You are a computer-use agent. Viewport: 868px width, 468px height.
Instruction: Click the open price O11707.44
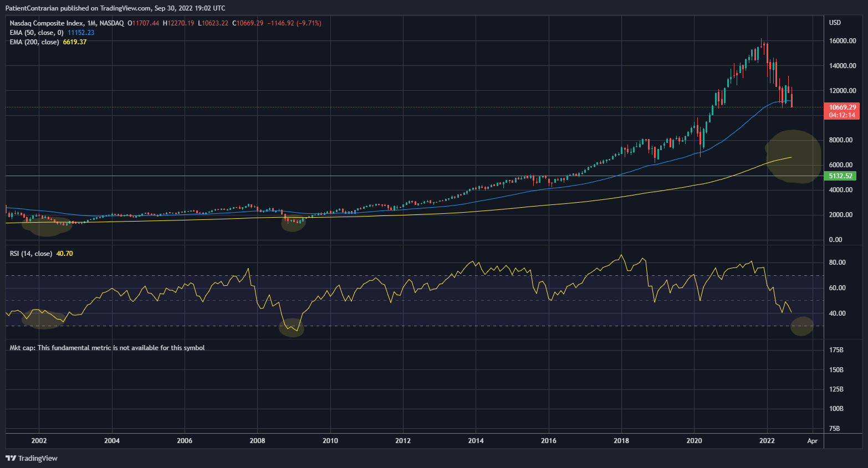(144, 23)
